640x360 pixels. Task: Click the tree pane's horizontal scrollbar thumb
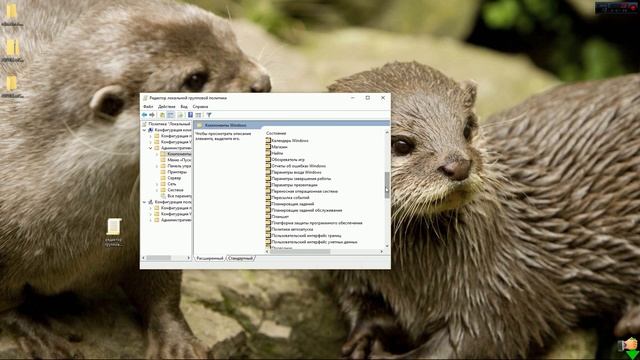click(158, 258)
